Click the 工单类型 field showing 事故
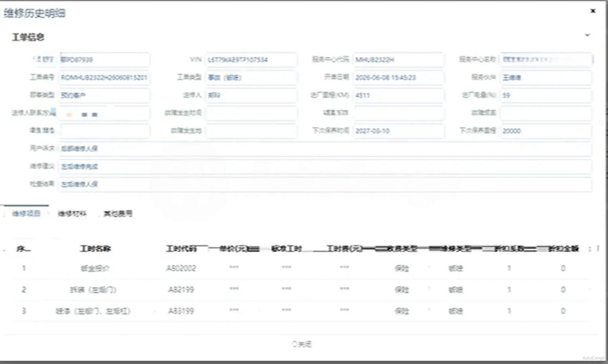Image resolution: width=608 pixels, height=364 pixels. pos(251,77)
